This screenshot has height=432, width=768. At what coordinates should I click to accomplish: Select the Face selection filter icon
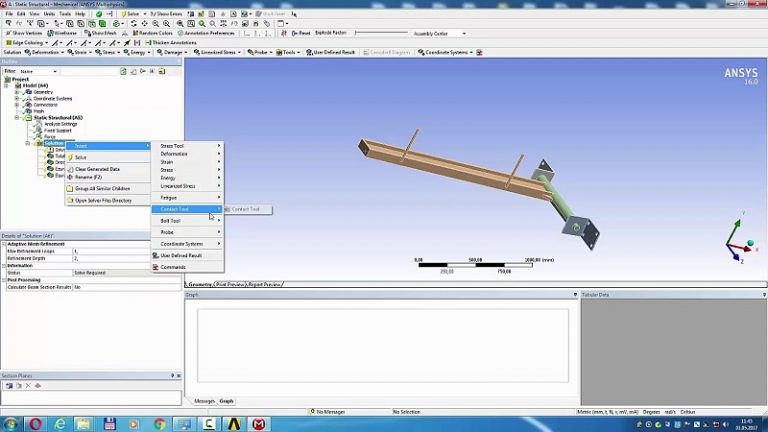[92, 23]
